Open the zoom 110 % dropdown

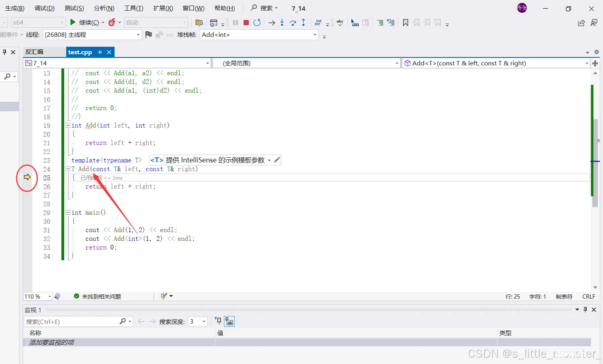(50, 296)
